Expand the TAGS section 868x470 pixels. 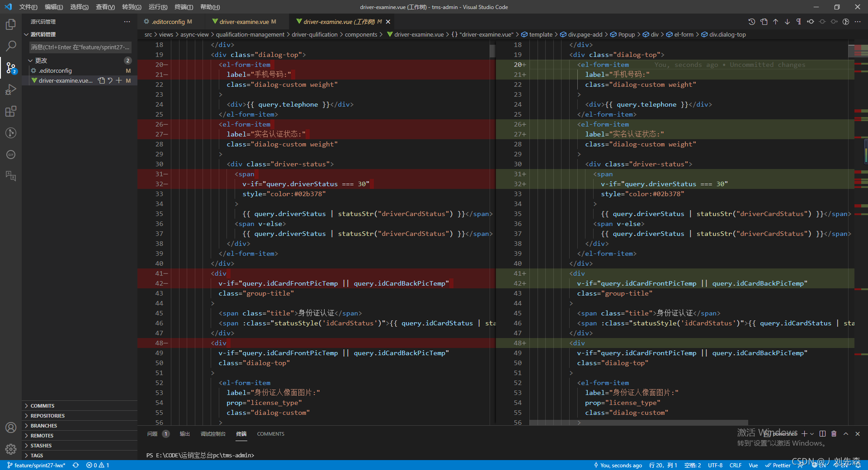click(x=80, y=456)
